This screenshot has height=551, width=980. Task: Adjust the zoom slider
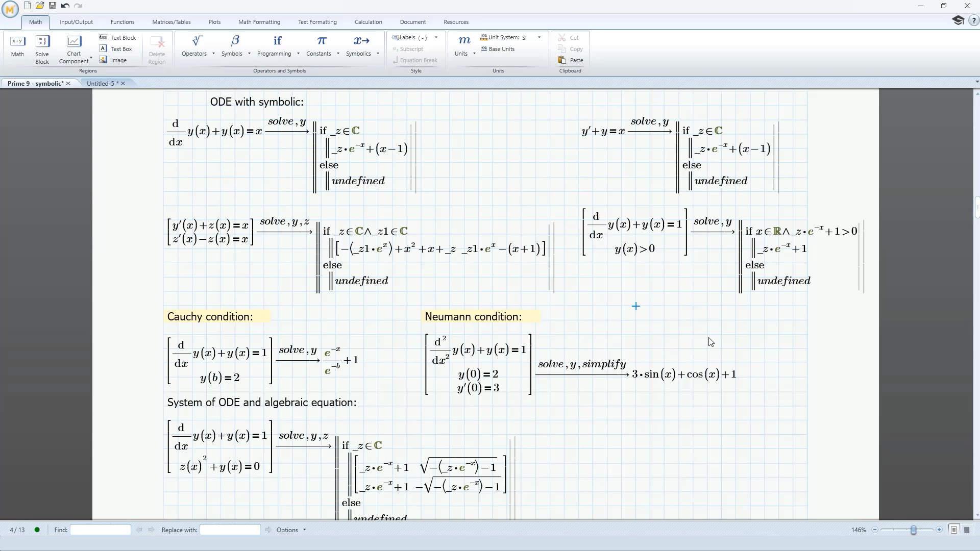913,530
